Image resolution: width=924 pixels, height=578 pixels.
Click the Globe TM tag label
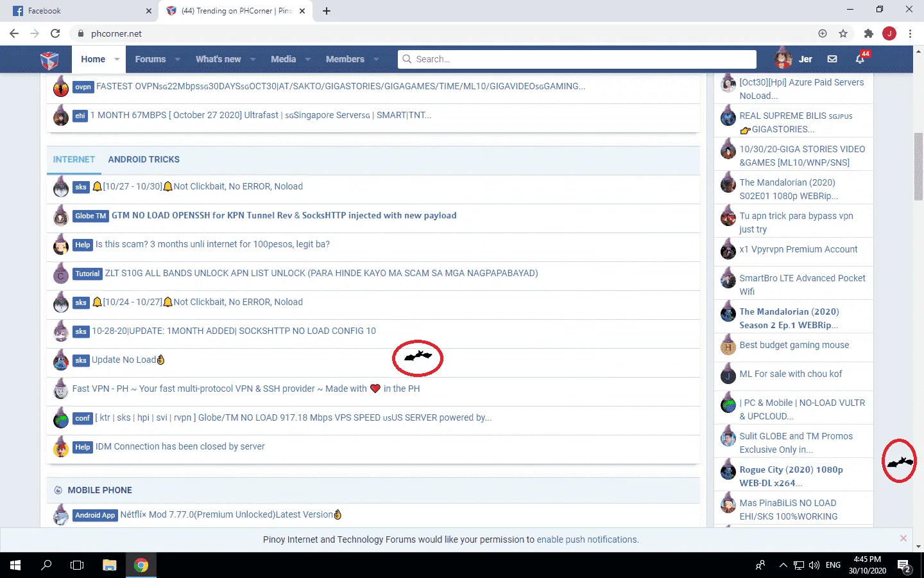90,216
